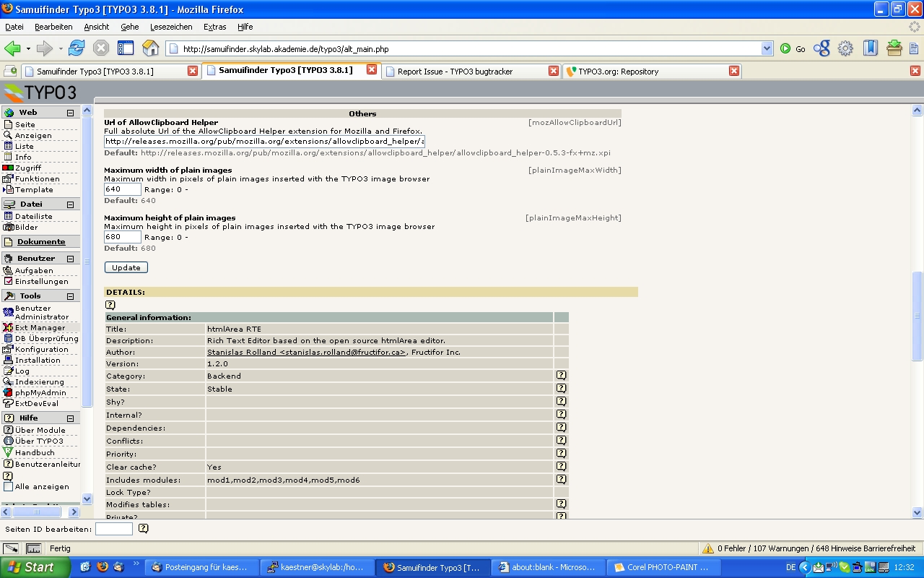Image resolution: width=924 pixels, height=578 pixels.
Task: Focus the maximum width 640 field
Action: [123, 189]
